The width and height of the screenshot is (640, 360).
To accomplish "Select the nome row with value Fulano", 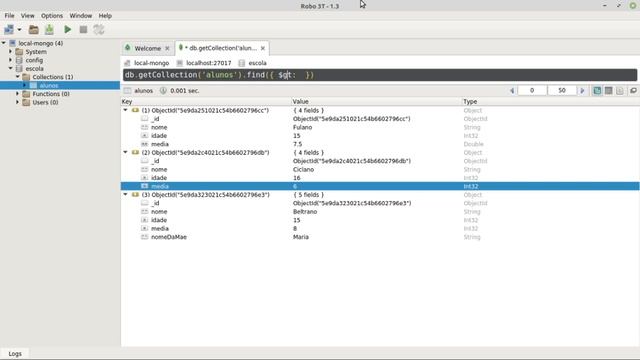I will point(380,127).
